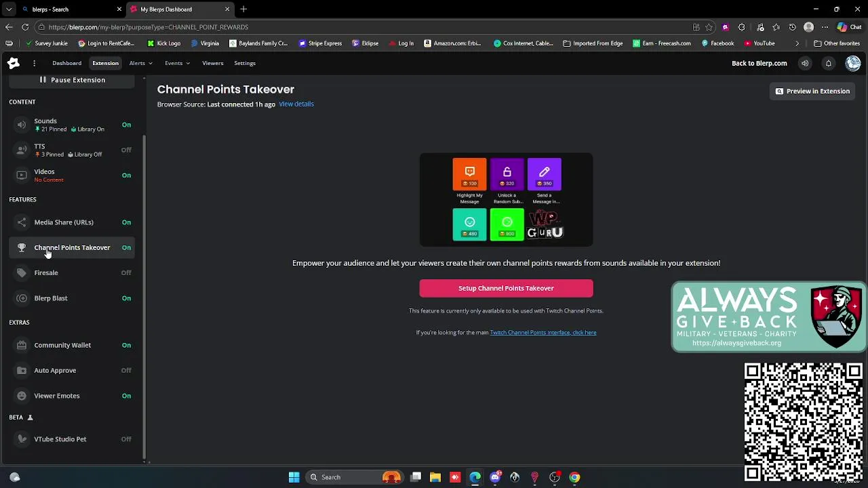Expand the Events dropdown menu
This screenshot has width=868, height=488.
point(177,63)
